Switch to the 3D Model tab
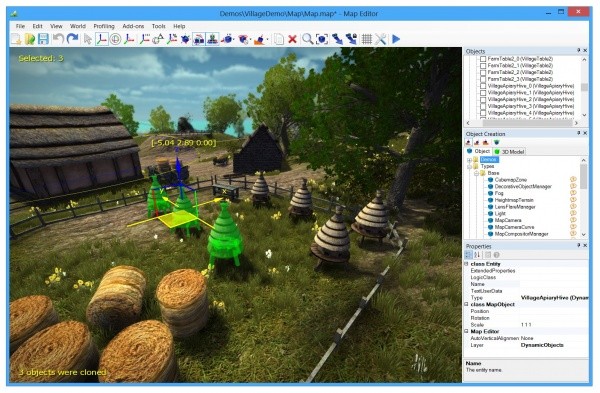The height and width of the screenshot is (393, 600). coord(509,152)
